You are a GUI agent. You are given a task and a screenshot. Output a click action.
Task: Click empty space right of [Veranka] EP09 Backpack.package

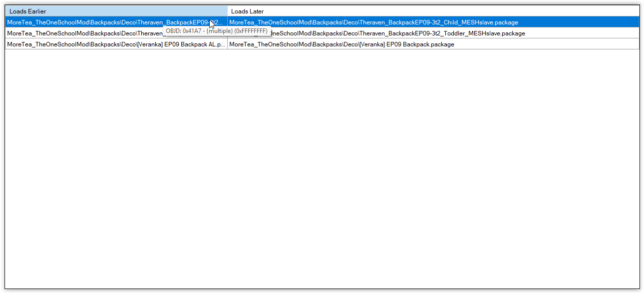pyautogui.click(x=544, y=44)
